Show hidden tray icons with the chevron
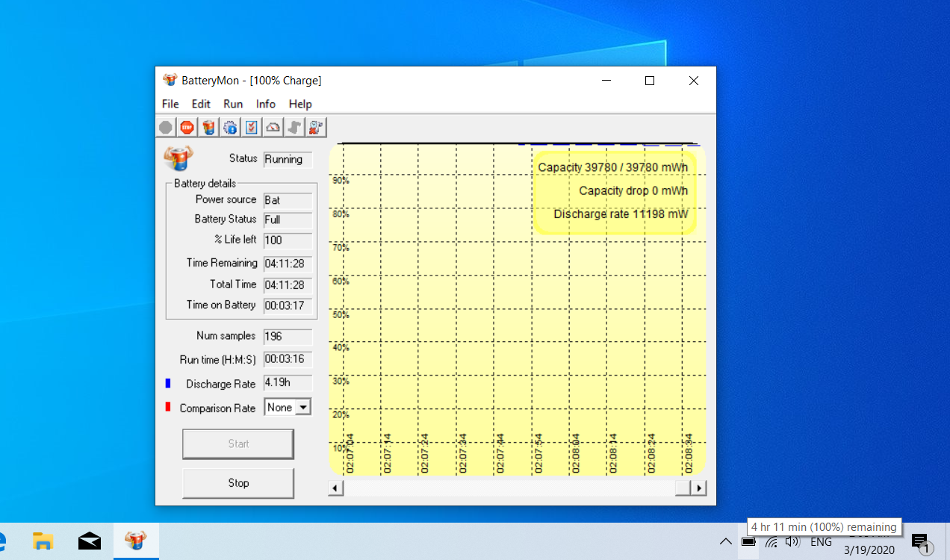 (x=725, y=542)
